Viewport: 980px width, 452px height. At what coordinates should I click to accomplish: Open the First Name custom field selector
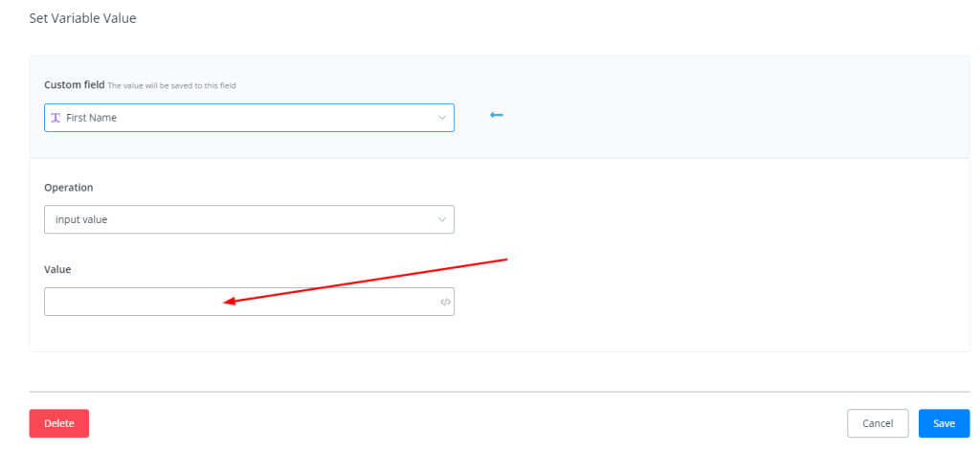(249, 118)
